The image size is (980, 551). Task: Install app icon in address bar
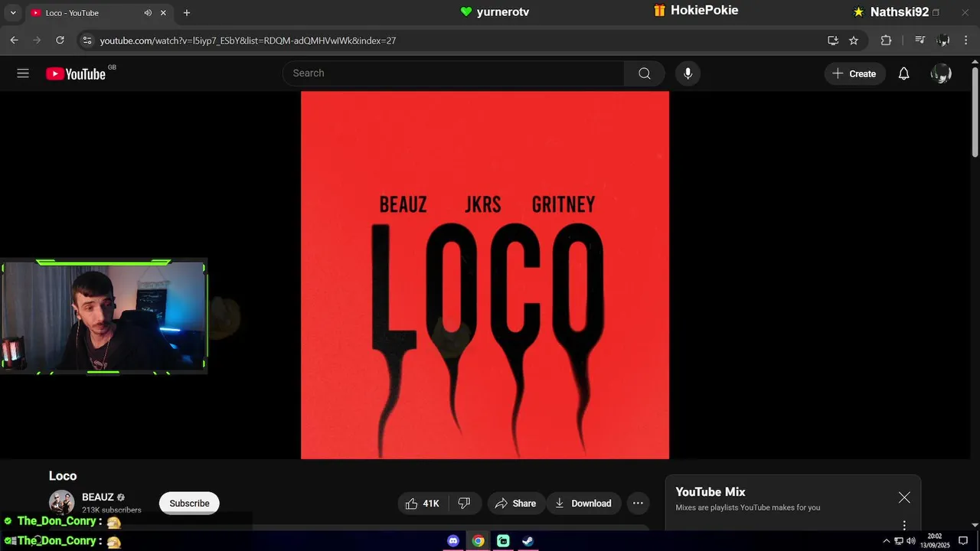click(833, 41)
